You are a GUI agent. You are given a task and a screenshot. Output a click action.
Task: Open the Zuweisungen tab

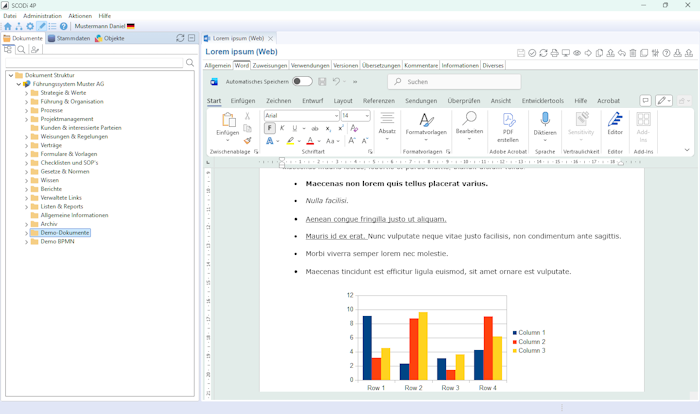point(270,65)
